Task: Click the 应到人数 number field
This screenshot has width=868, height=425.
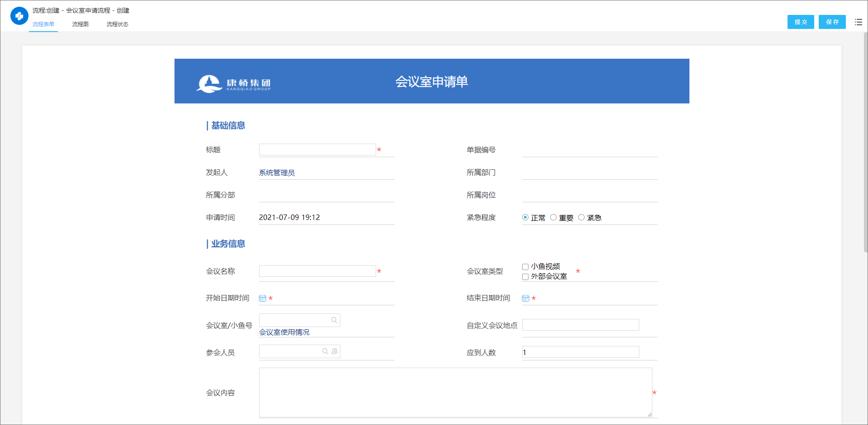Action: pyautogui.click(x=580, y=352)
